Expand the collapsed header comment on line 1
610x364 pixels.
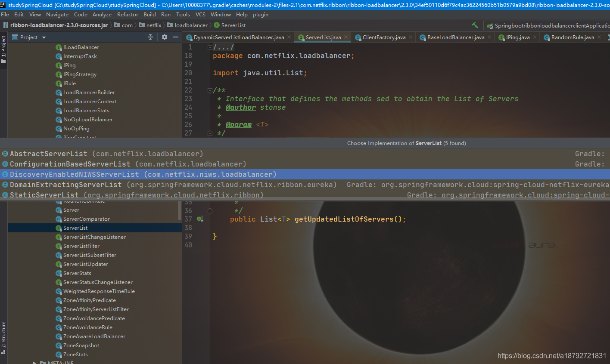click(x=210, y=47)
